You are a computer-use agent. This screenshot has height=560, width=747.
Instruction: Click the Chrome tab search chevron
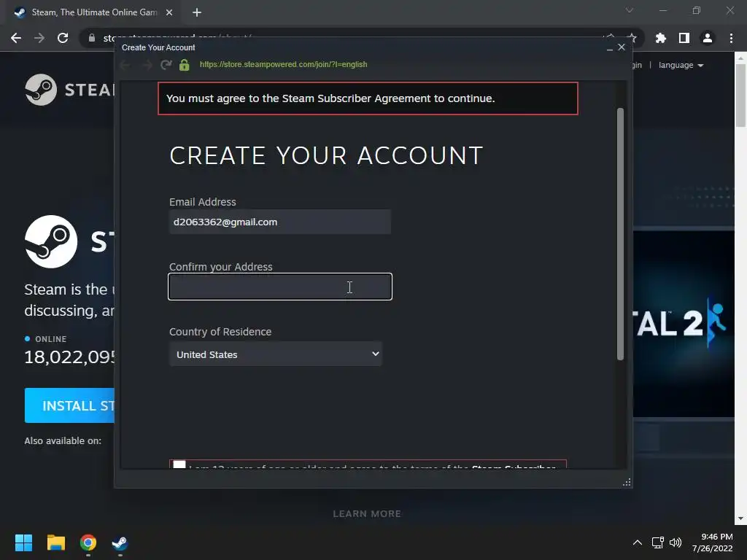pos(630,10)
